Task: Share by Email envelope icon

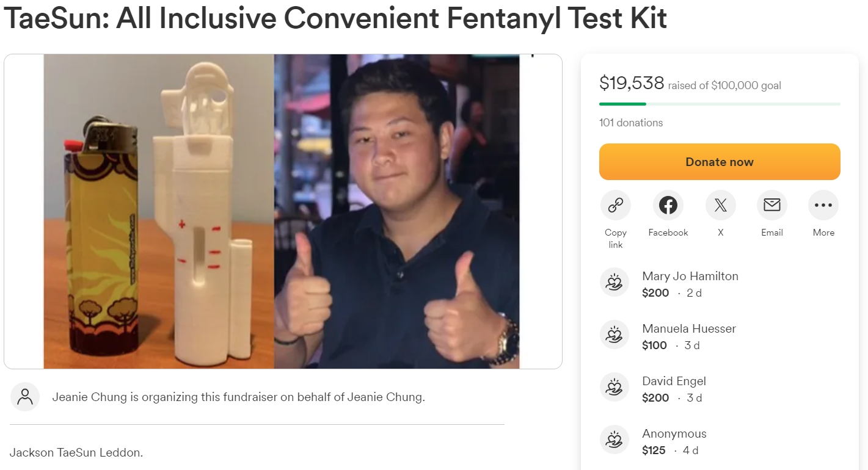Action: pos(771,205)
